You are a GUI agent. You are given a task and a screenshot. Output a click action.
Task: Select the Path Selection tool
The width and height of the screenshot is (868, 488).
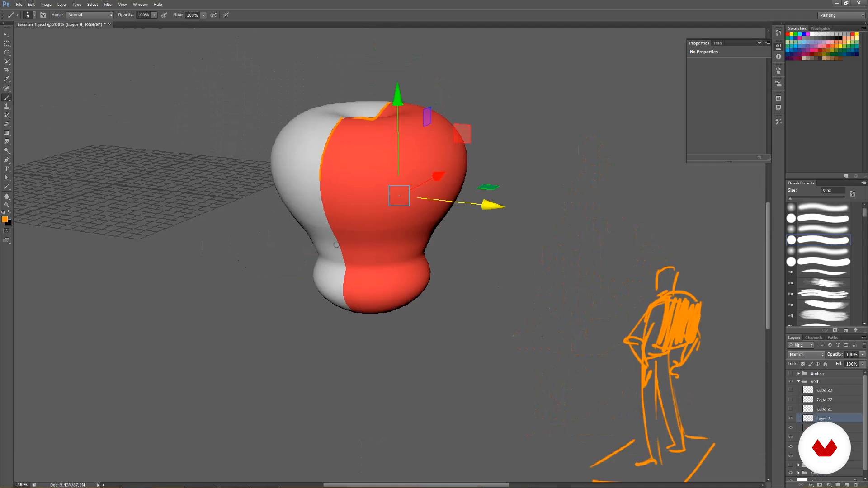pos(6,178)
